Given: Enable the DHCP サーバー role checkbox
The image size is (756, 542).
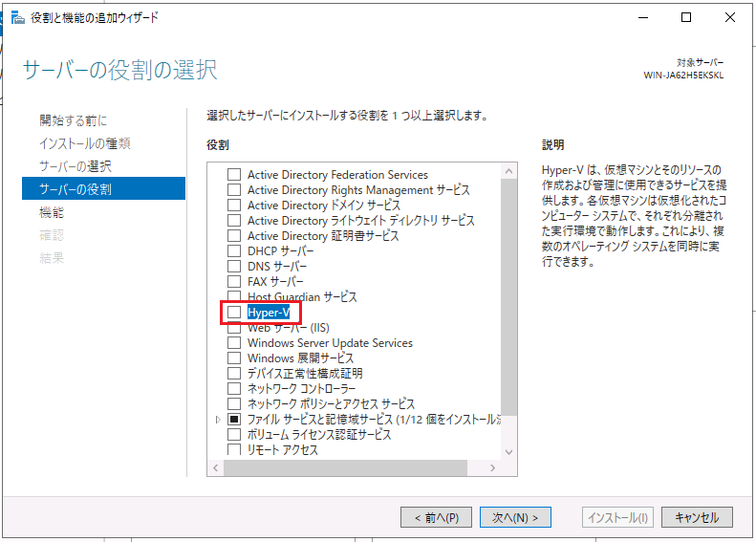Looking at the screenshot, I should [234, 250].
